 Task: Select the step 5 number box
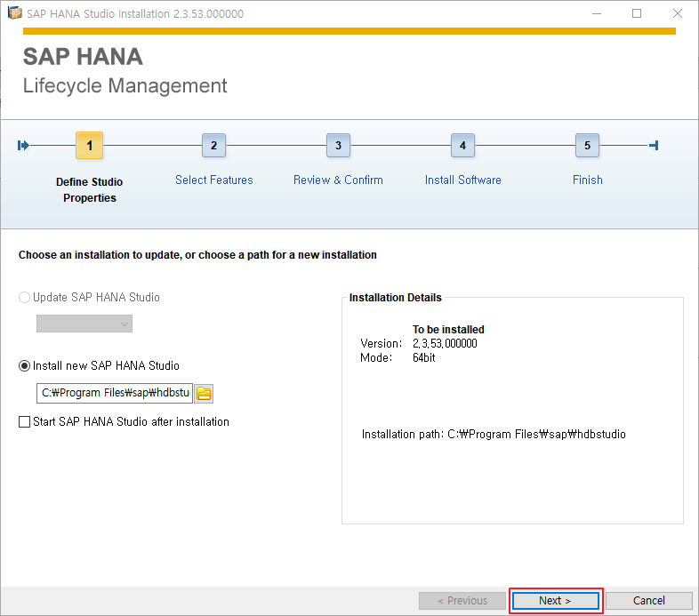pos(587,145)
